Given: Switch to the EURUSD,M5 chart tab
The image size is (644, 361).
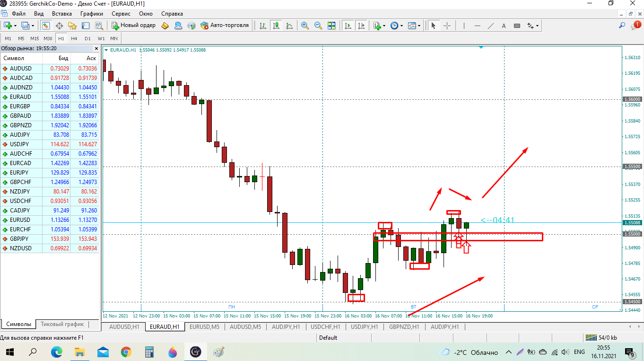Looking at the screenshot, I should pyautogui.click(x=204, y=326).
